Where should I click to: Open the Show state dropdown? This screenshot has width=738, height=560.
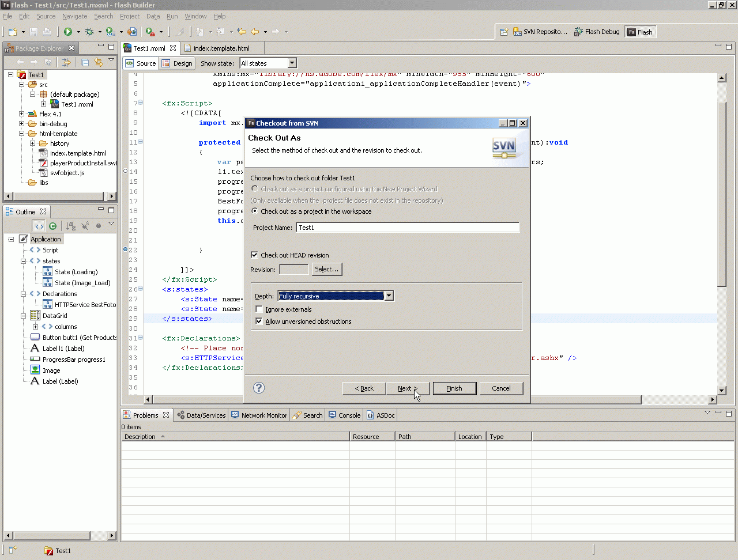(x=292, y=63)
